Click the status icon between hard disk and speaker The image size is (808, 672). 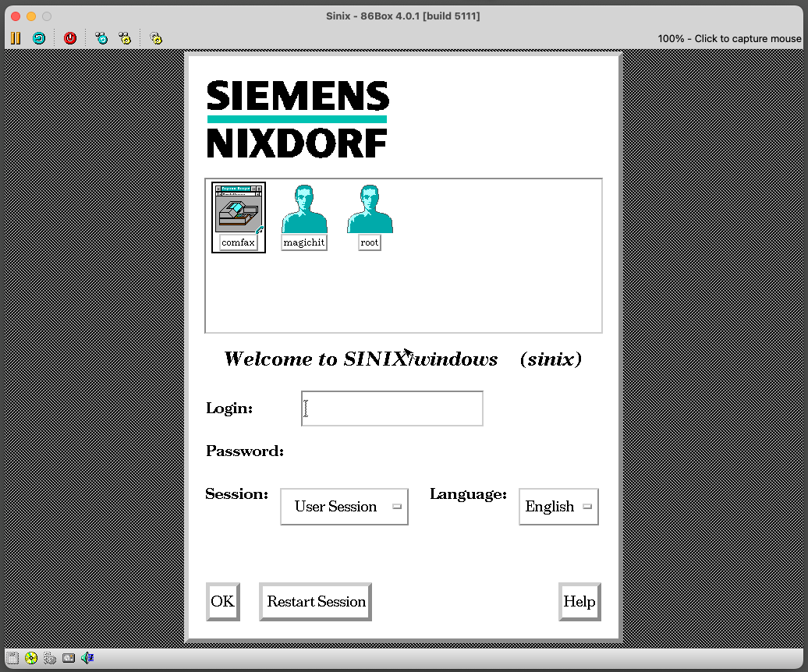pos(69,658)
